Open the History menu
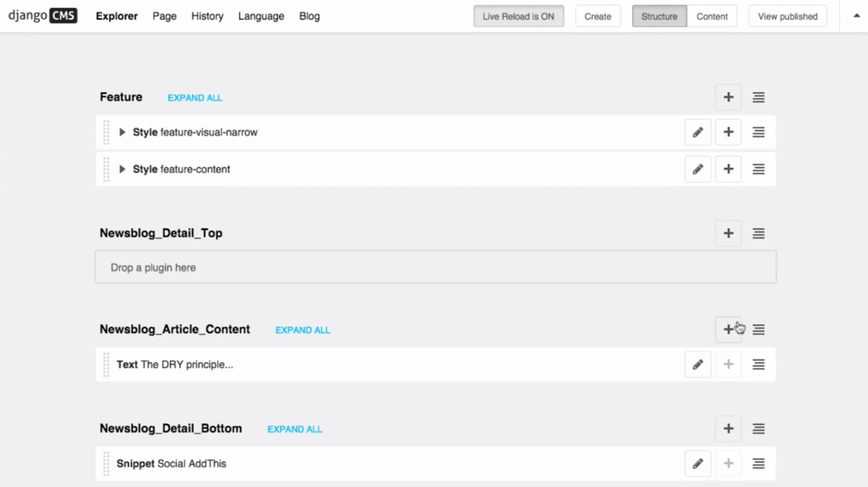The width and height of the screenshot is (868, 487). click(x=208, y=16)
